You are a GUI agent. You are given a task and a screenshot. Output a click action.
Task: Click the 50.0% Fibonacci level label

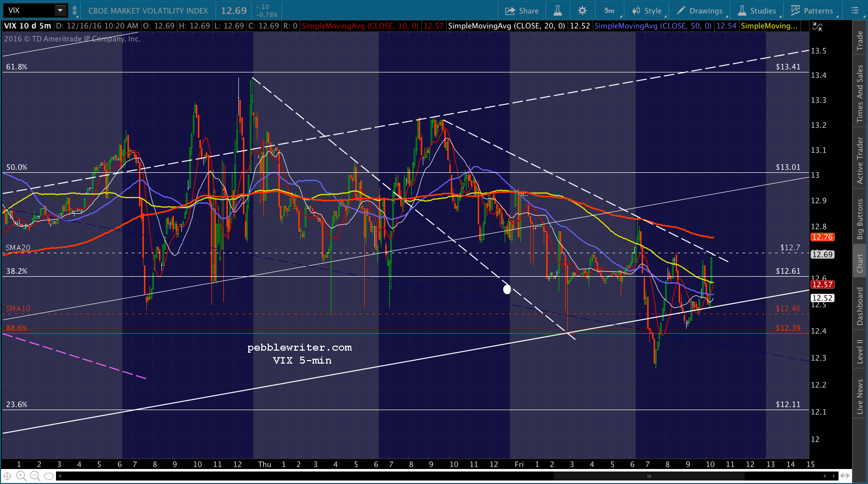click(x=16, y=167)
